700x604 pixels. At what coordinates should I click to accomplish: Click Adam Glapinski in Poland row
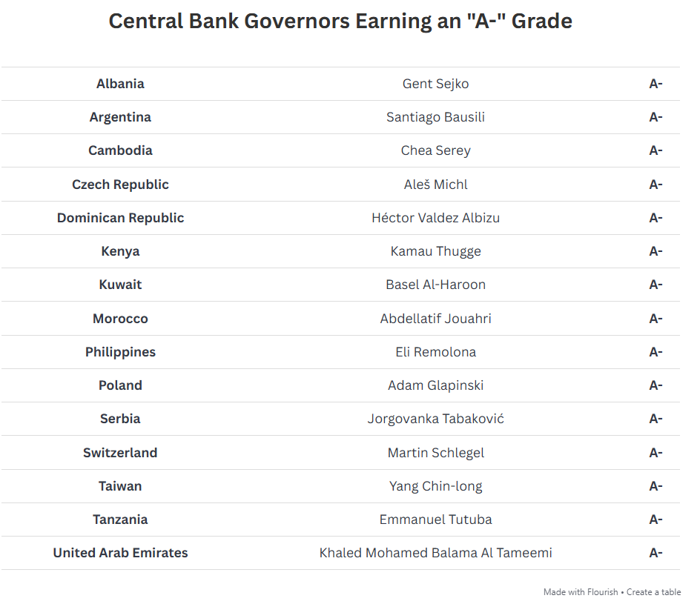tap(436, 385)
